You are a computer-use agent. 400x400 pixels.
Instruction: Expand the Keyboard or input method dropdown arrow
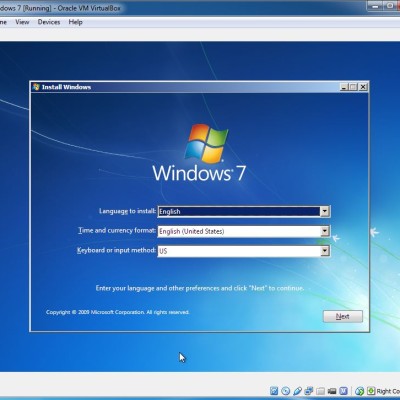(325, 251)
